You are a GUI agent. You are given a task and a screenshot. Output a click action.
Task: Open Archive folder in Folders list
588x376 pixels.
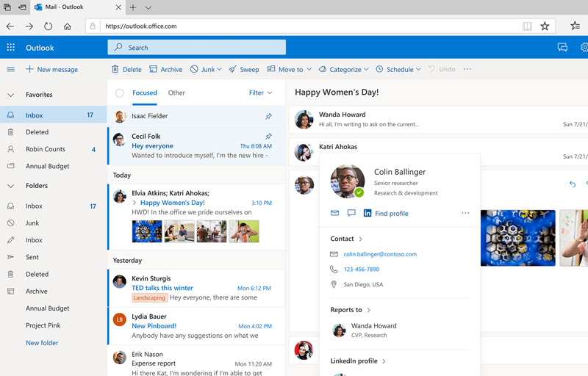[x=53, y=291]
